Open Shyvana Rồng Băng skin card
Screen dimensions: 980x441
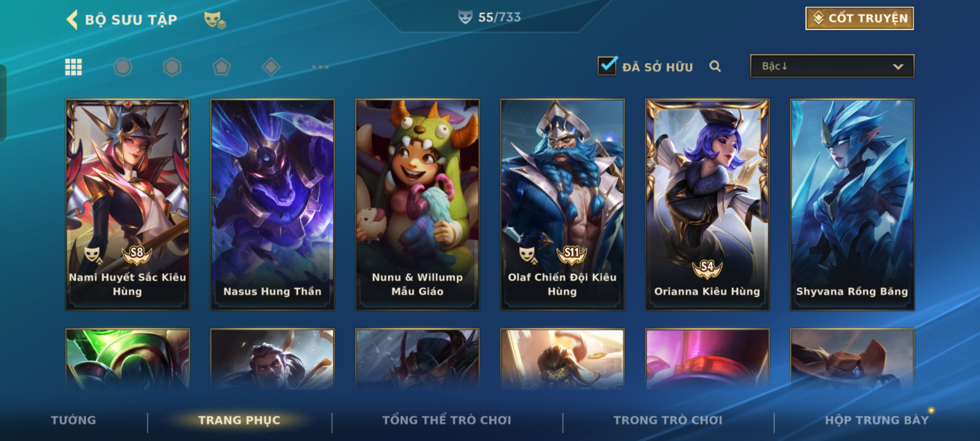(852, 205)
